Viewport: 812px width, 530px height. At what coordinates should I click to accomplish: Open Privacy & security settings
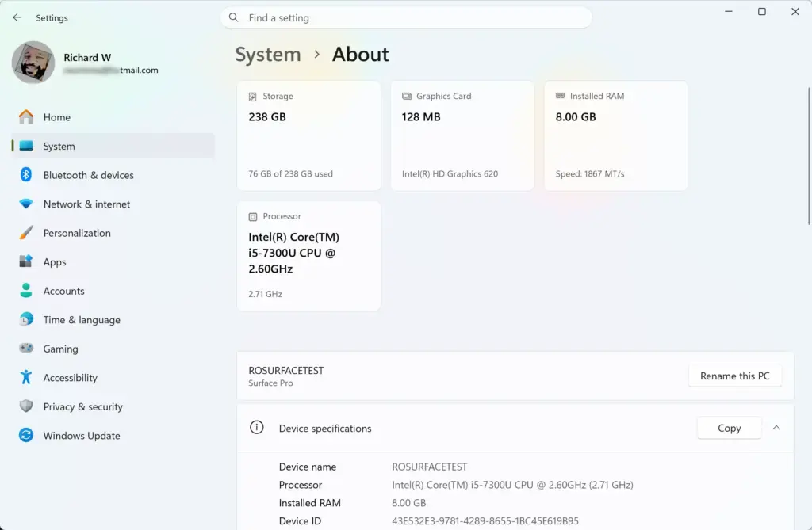pos(113,407)
